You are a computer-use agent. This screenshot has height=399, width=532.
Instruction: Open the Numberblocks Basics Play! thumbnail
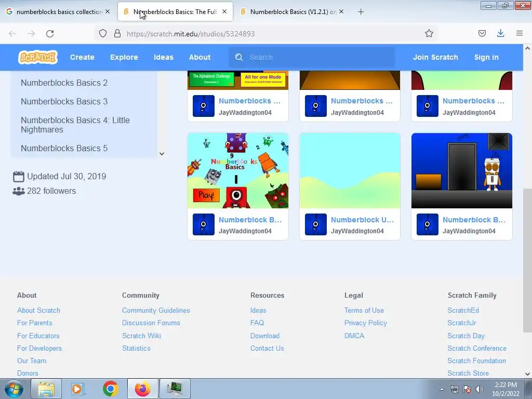(238, 170)
